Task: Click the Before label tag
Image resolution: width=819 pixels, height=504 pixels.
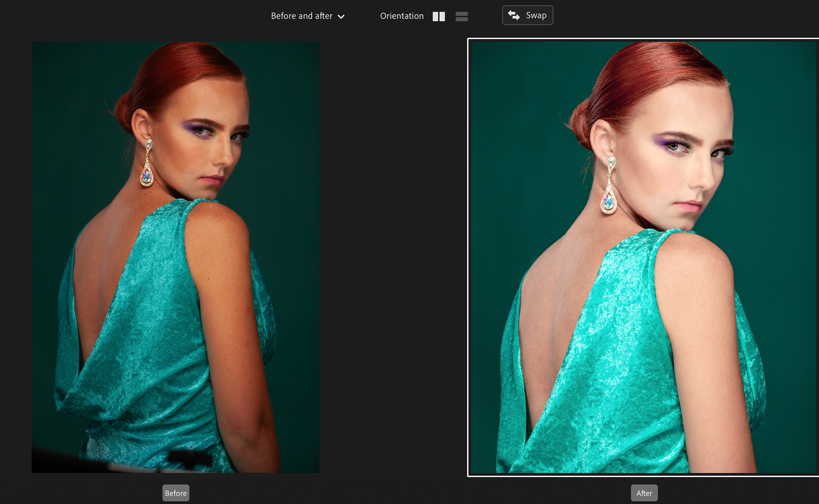Action: (x=176, y=493)
